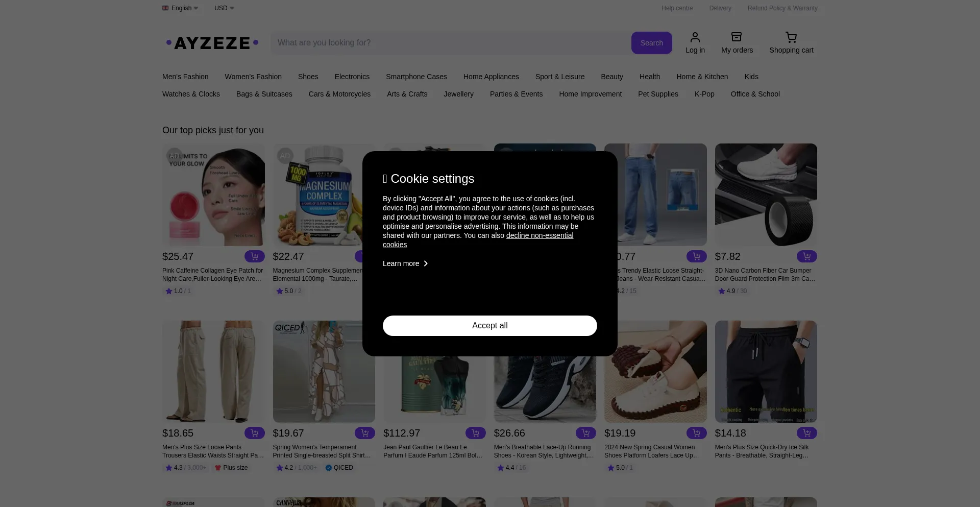Browse the Pet Supplies category
The image size is (980, 507).
click(658, 94)
